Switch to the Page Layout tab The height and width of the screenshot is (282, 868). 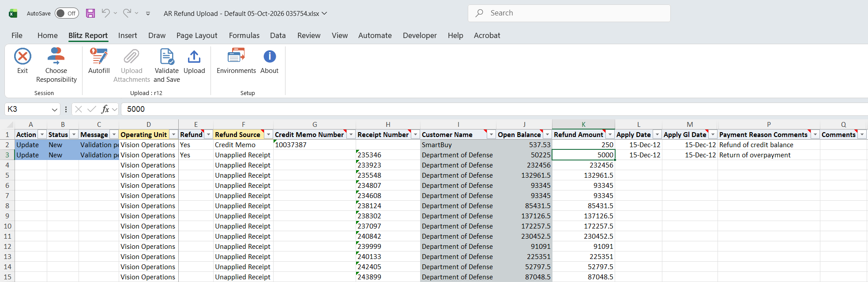(197, 35)
